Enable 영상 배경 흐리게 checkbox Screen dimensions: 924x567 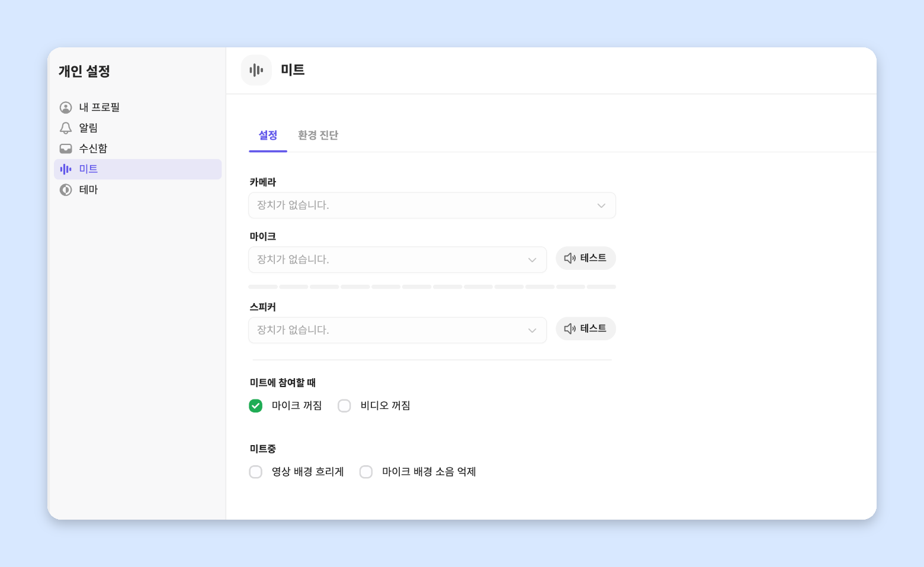click(x=256, y=472)
